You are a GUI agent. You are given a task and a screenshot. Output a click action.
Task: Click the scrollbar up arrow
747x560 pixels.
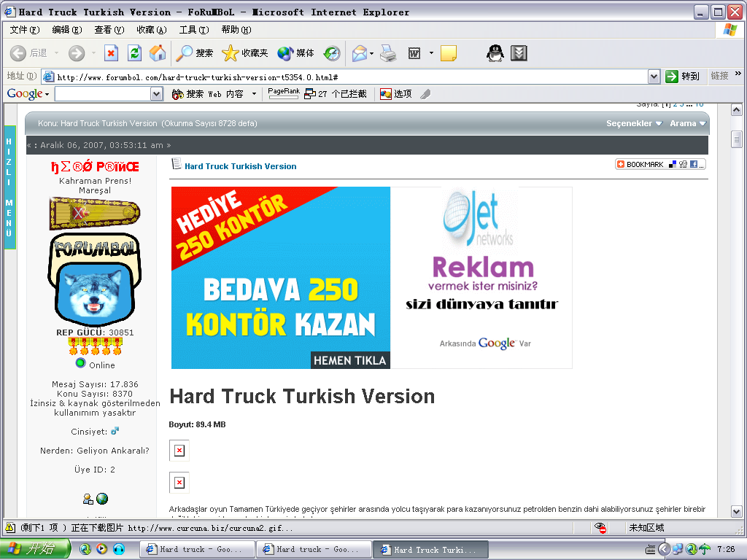click(736, 110)
